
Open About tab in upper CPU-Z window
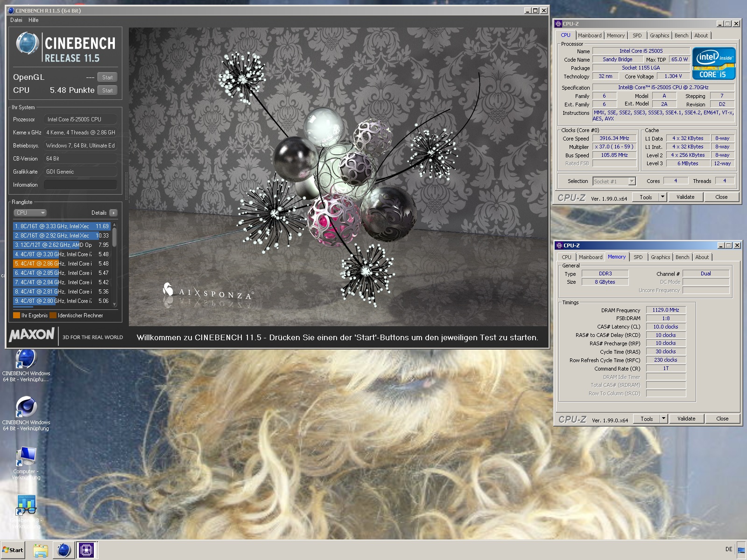coord(701,35)
